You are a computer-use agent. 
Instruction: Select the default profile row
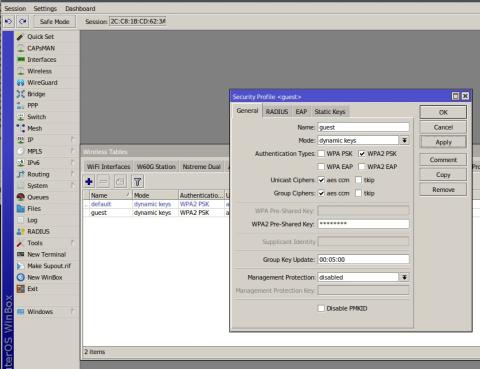point(155,204)
